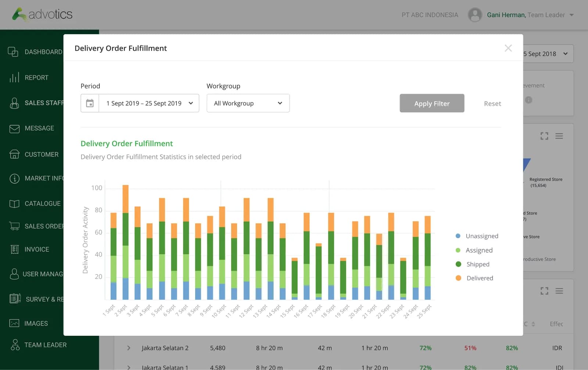The image size is (588, 370).
Task: Open the Sales Order cart icon
Action: (14, 226)
